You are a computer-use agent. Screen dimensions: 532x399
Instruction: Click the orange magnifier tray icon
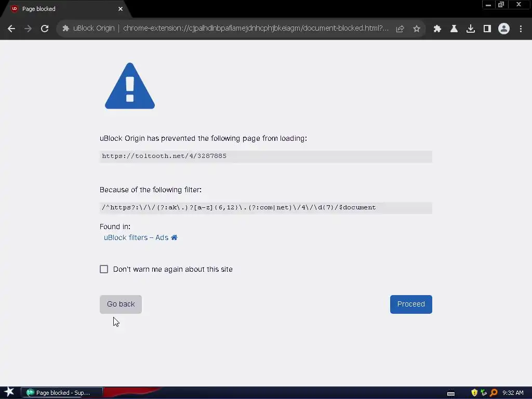pos(494,393)
